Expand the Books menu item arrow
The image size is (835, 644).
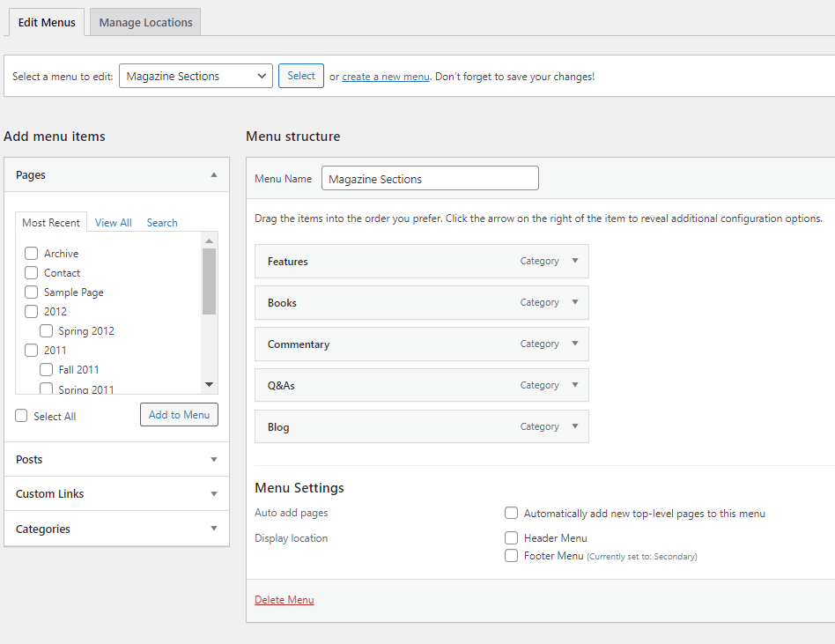click(x=574, y=302)
